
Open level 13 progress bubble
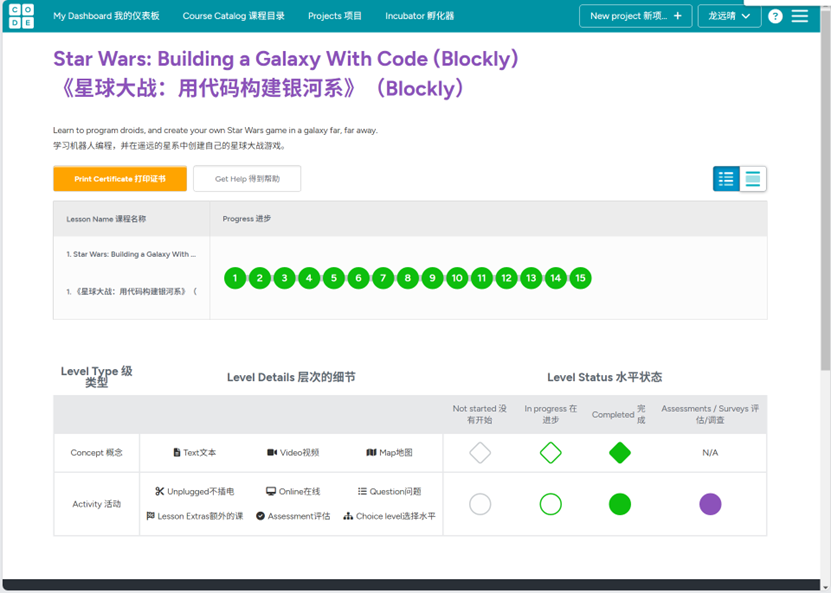click(x=531, y=278)
